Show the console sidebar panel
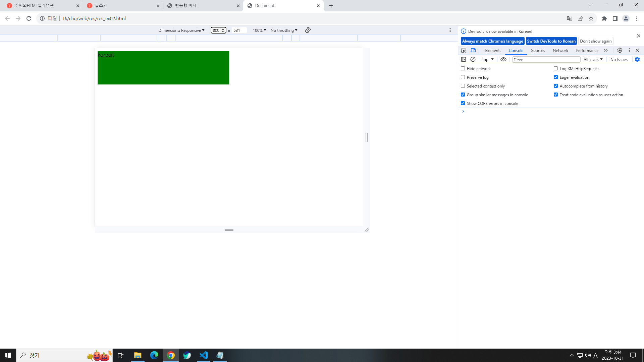The image size is (644, 362). click(464, 59)
